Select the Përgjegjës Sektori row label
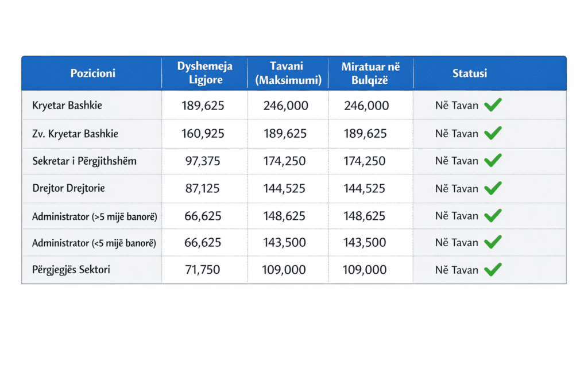Viewport: 588px width, 392px height. tap(72, 270)
